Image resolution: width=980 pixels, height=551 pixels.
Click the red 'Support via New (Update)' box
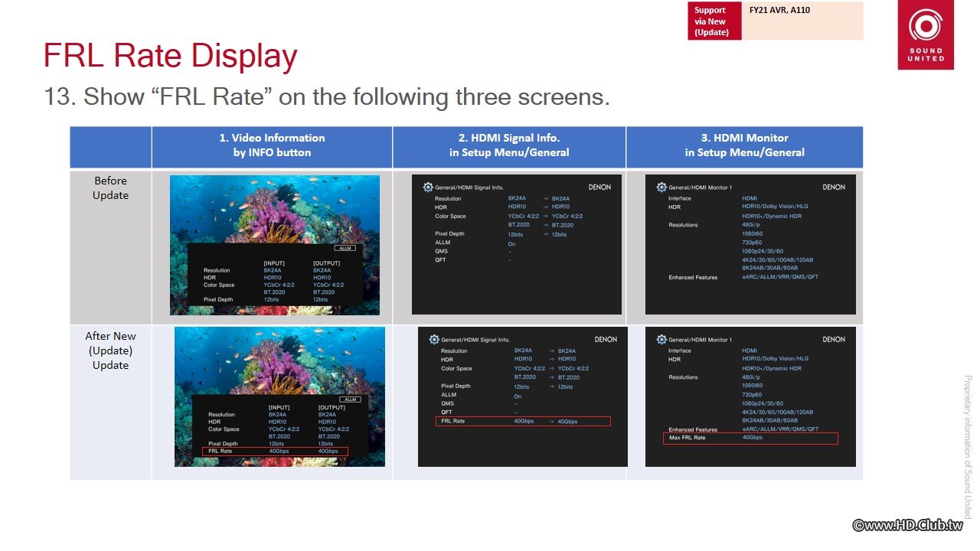point(714,21)
